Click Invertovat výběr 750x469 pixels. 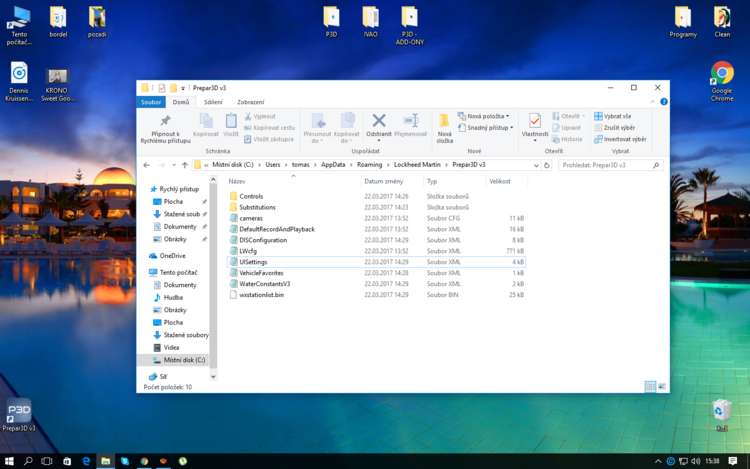(620, 139)
